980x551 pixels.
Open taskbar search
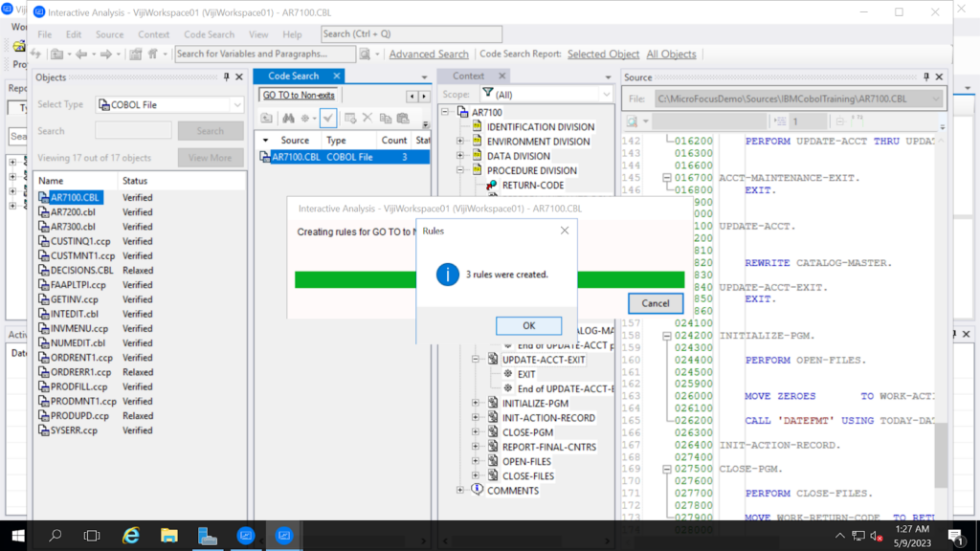coord(55,536)
